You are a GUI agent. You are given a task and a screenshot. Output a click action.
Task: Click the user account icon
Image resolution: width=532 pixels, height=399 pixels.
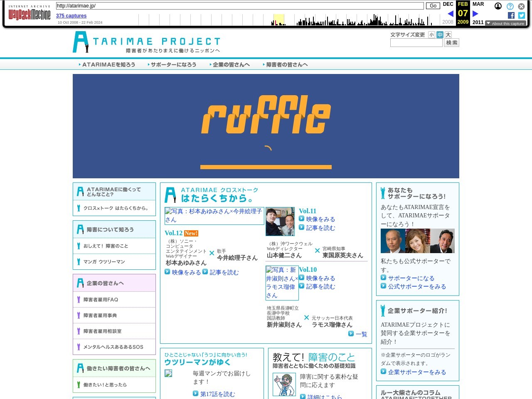point(498,6)
